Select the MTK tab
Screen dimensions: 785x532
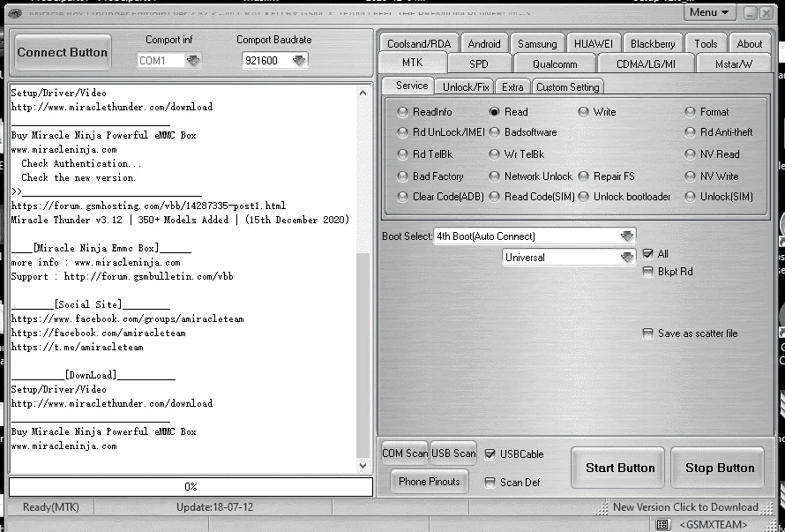[413, 63]
